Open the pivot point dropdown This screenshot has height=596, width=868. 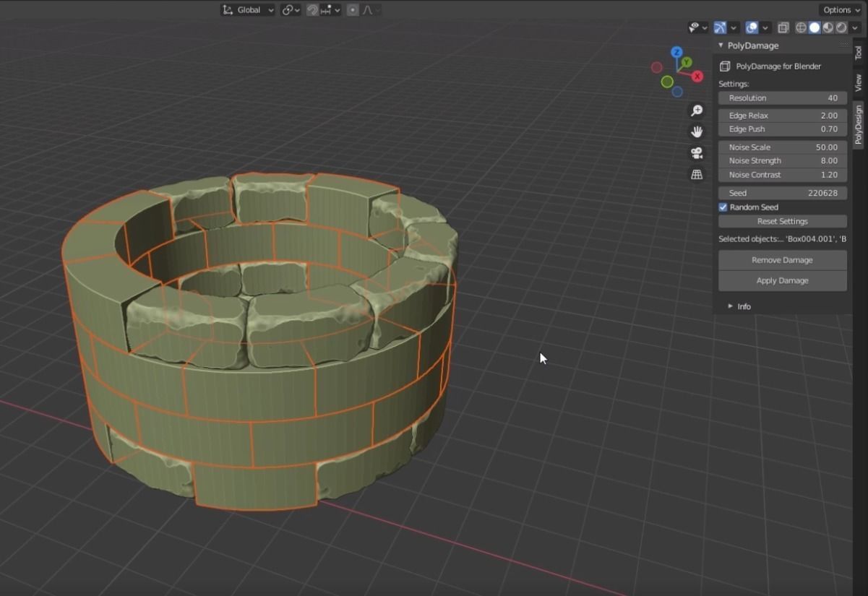tap(291, 10)
